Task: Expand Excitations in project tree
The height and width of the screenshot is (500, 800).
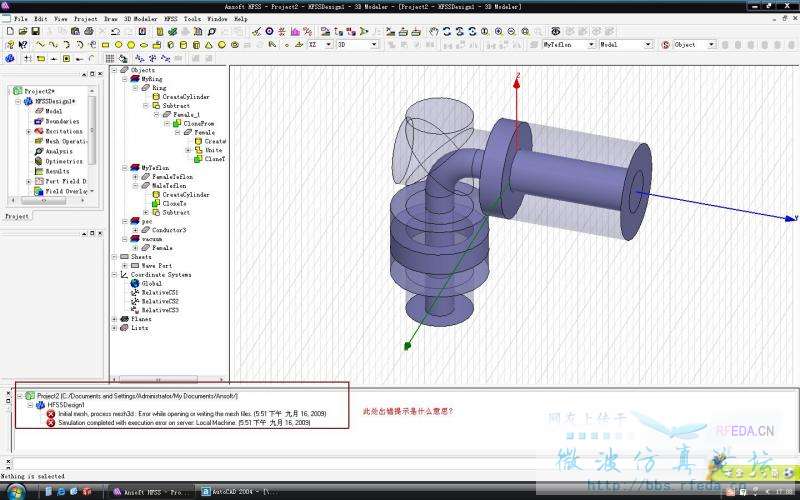Action: pos(29,132)
